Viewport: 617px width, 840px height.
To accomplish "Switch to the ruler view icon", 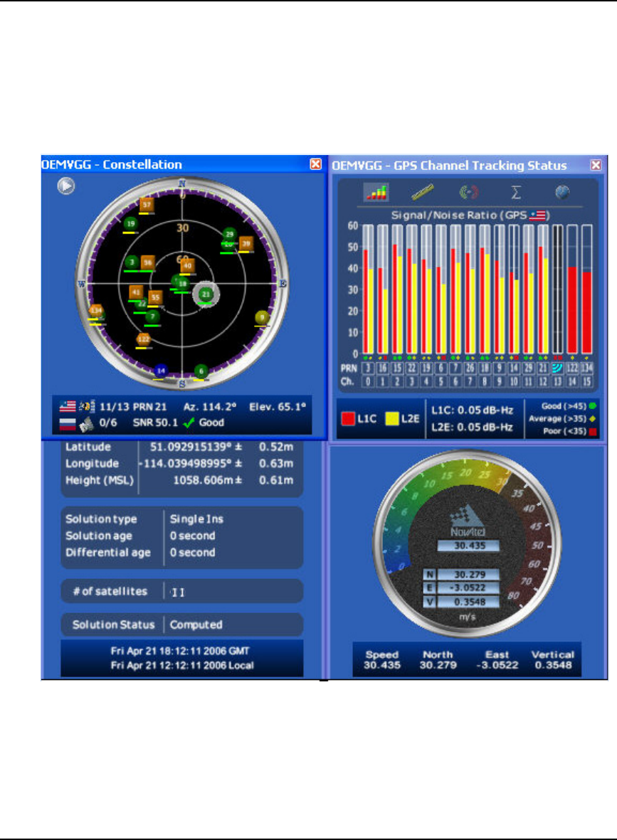I will (423, 192).
